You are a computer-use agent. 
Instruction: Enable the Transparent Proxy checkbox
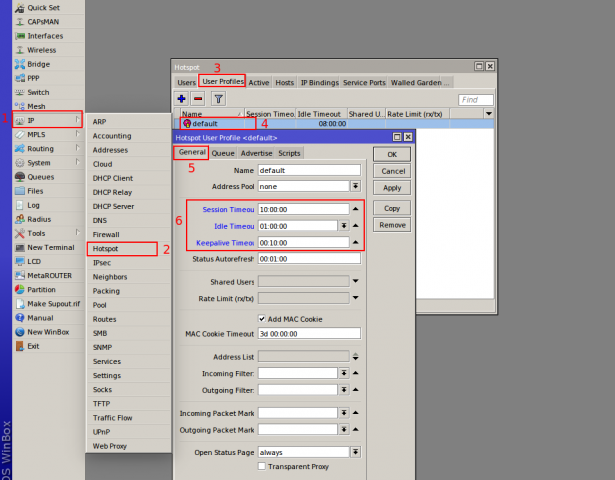(262, 466)
